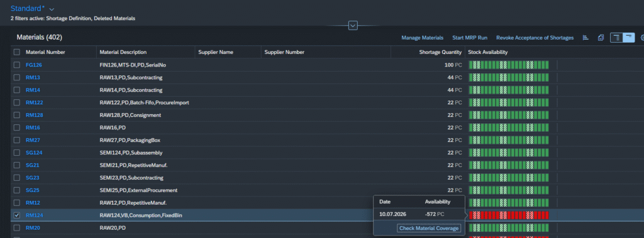Click the active filters summary text

coord(73,18)
